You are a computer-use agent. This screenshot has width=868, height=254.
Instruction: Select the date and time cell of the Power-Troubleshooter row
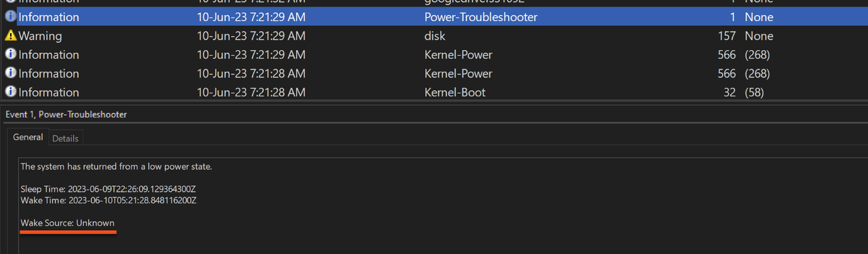click(251, 17)
